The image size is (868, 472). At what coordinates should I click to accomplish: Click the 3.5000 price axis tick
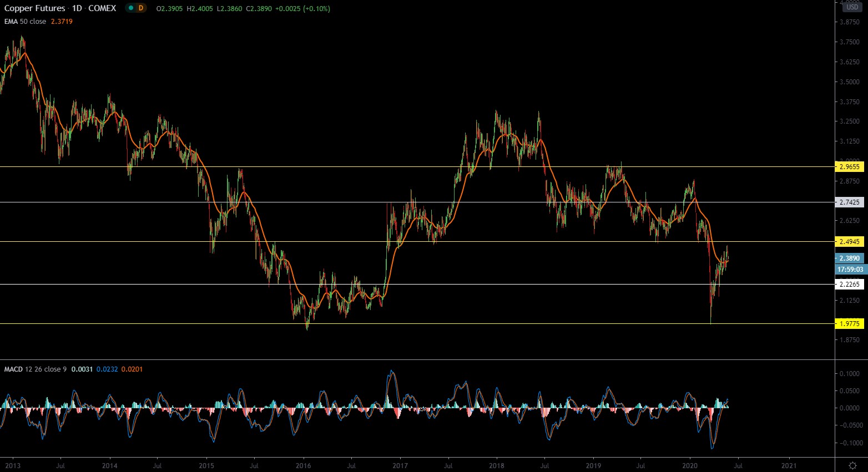(850, 82)
